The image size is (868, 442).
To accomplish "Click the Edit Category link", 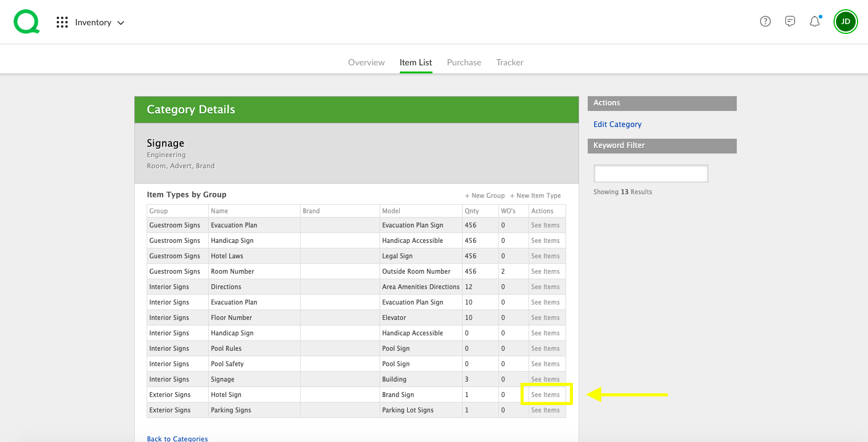I will (x=617, y=124).
